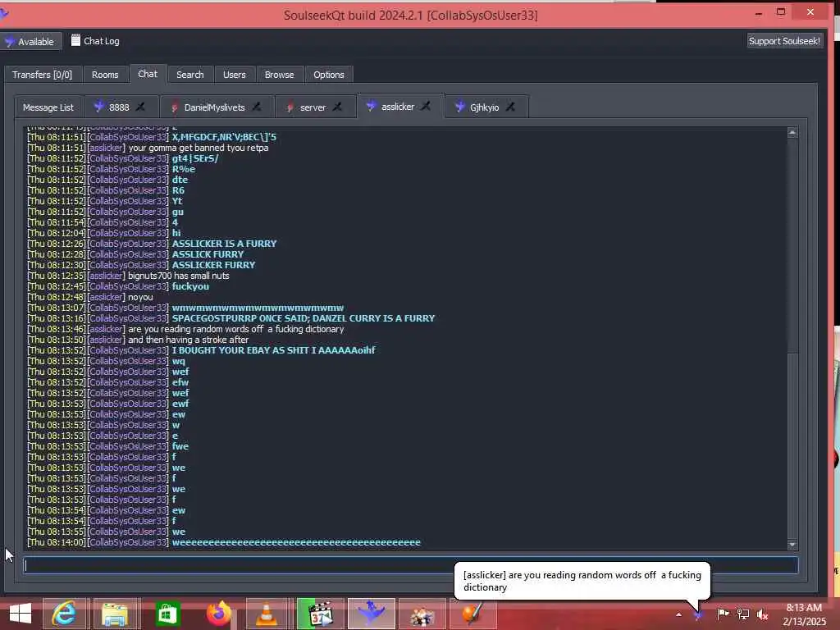Open the video clapperboard taskbar app
This screenshot has width=840, height=630.
(x=321, y=614)
